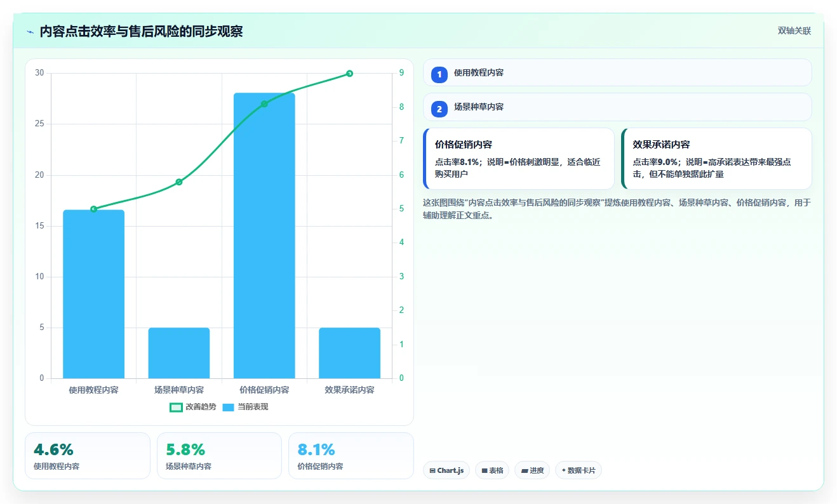Viewport: 837px width, 504px height.
Task: Click the 双轴关联 label in header
Action: tap(794, 30)
